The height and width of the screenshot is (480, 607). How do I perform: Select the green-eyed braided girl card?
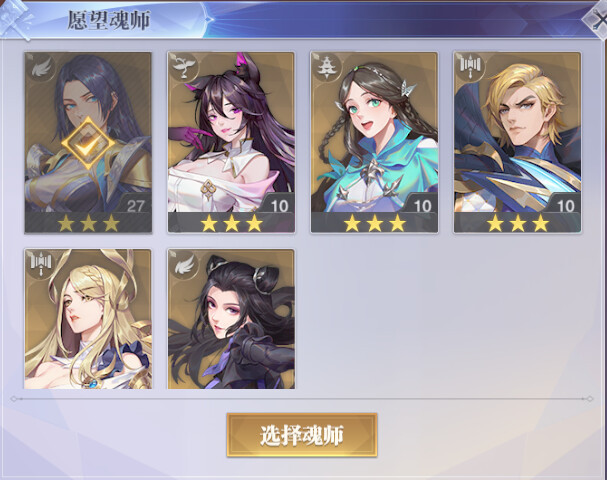coord(374,142)
